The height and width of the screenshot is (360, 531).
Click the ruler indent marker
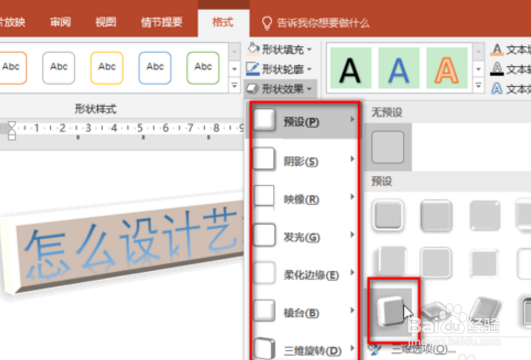[12, 131]
